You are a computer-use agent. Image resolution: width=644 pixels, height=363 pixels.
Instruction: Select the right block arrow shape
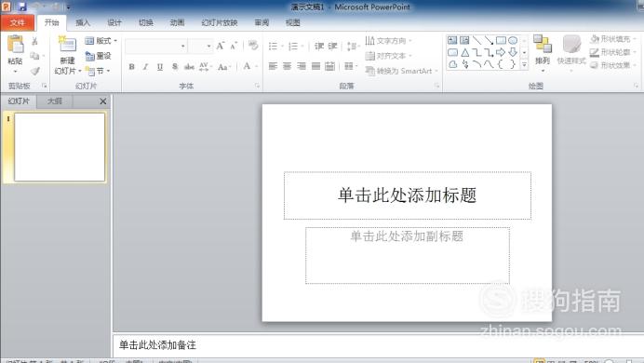pyautogui.click(x=501, y=52)
